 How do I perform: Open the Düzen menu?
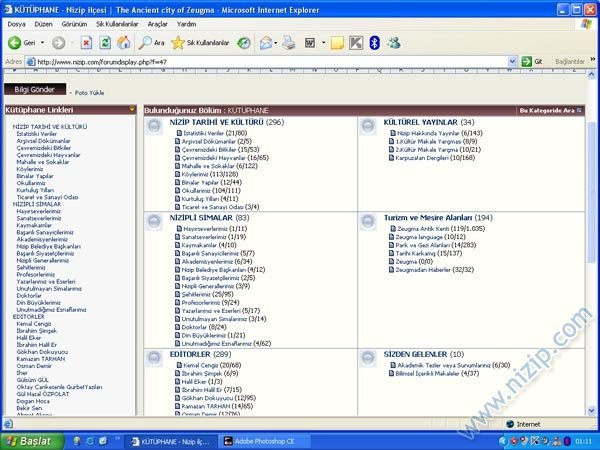click(44, 24)
